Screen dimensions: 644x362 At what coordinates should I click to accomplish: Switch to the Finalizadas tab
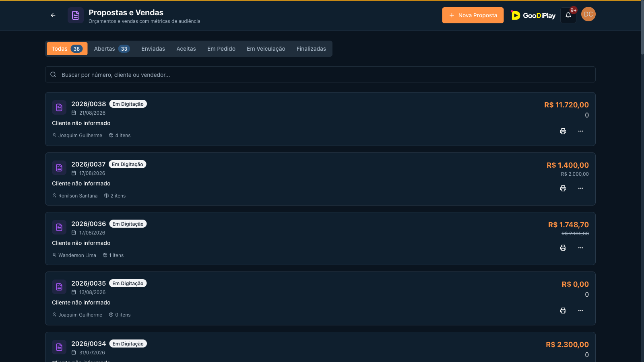click(312, 49)
